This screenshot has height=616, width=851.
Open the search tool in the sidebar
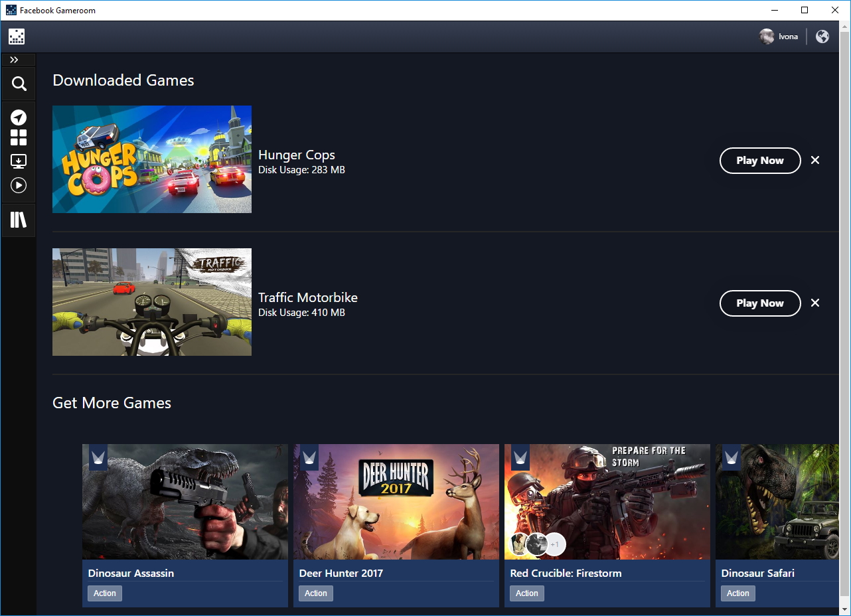pos(18,84)
